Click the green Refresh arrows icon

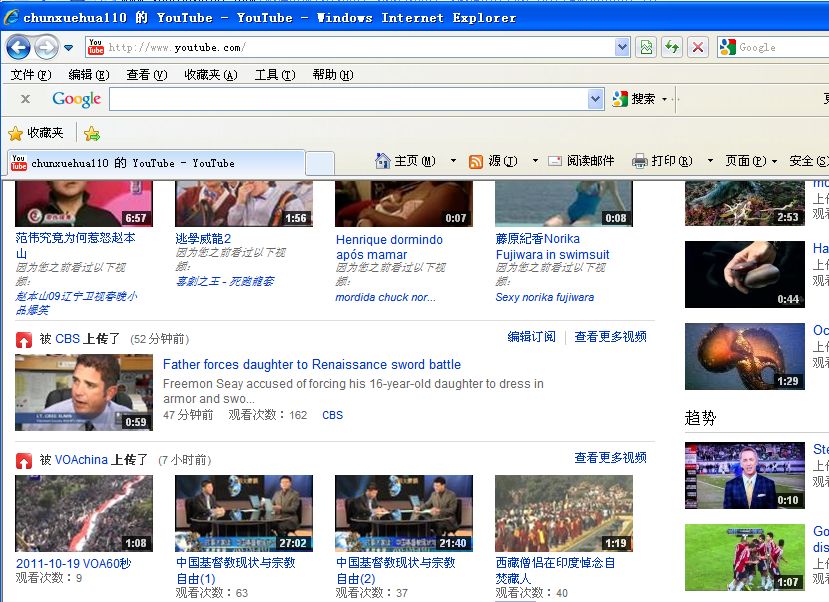[672, 48]
